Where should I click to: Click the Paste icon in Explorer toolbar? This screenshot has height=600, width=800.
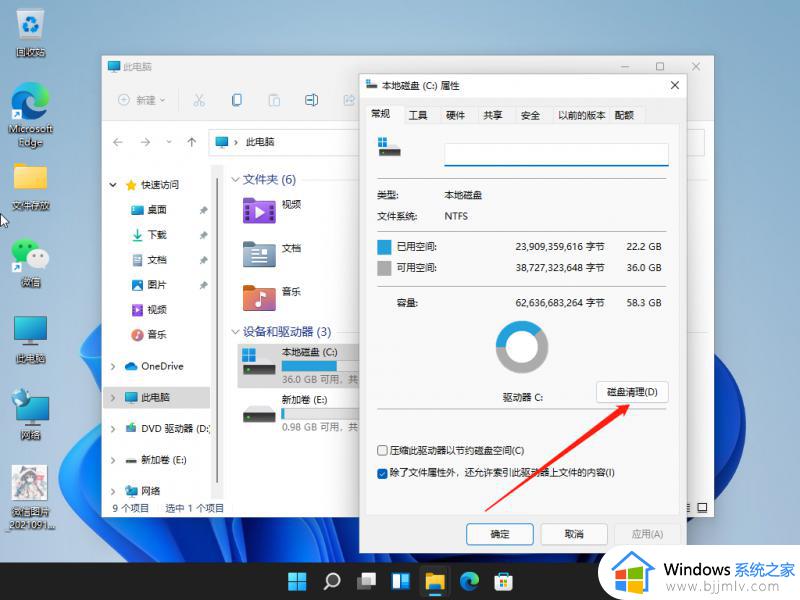tap(274, 100)
